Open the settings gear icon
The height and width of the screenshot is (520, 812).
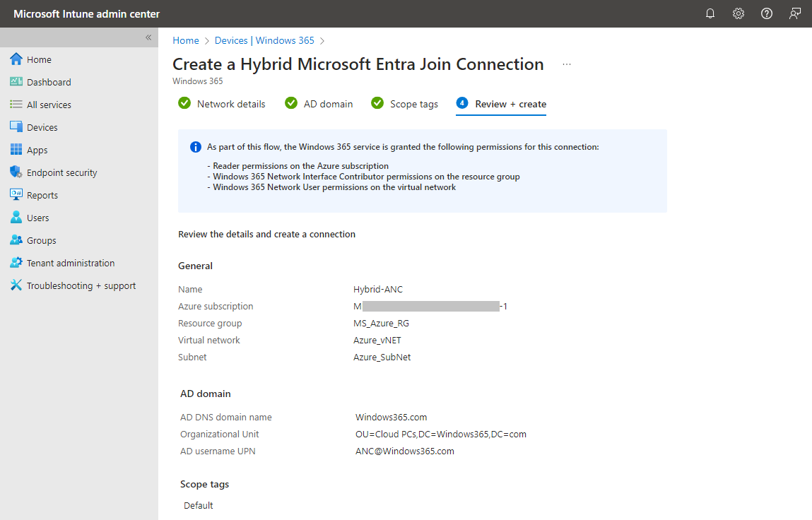pyautogui.click(x=739, y=13)
